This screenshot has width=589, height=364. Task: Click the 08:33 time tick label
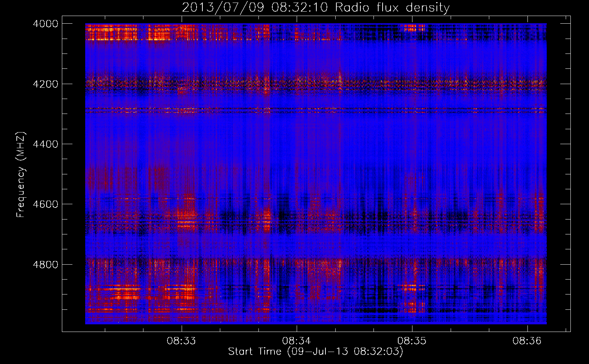[x=181, y=341]
